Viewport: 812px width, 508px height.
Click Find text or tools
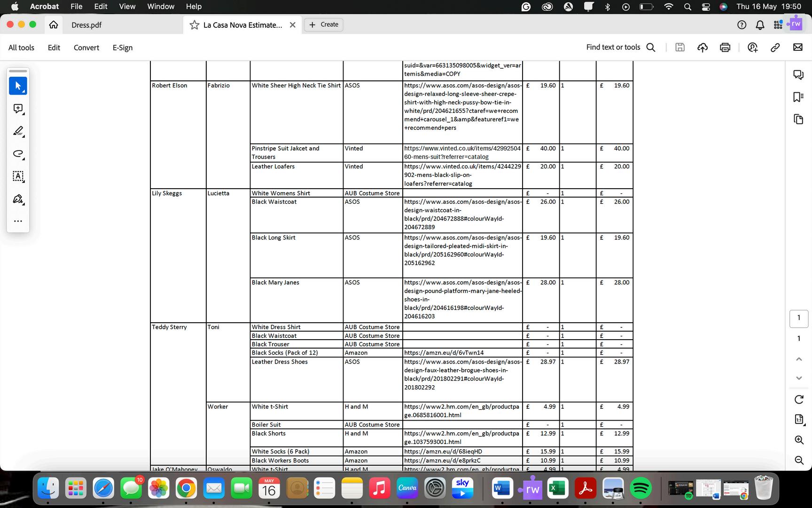tap(613, 47)
